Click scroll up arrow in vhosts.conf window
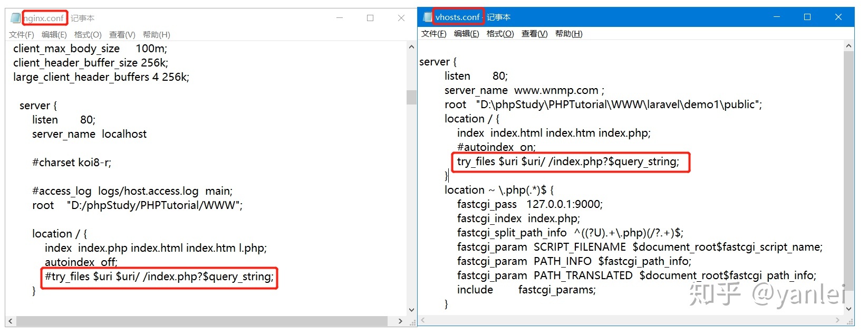The image size is (868, 333). click(x=848, y=46)
